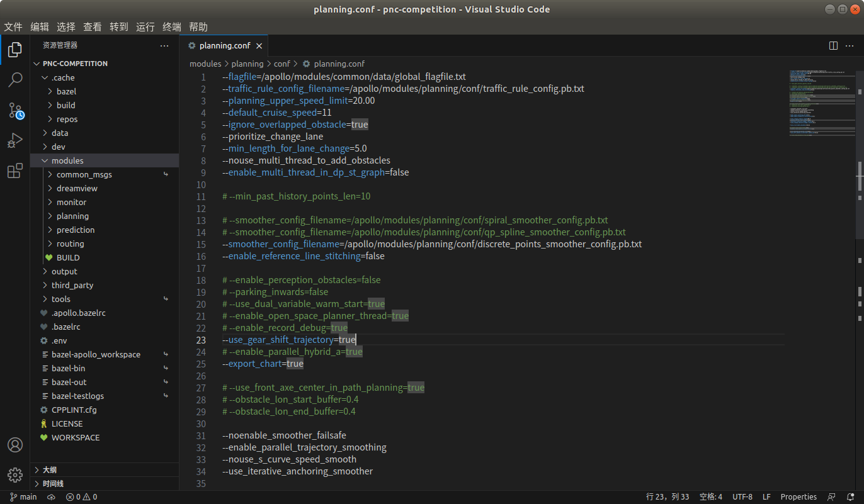The image size is (864, 504).
Task: Open the Accounts menu icon
Action: coord(15,445)
